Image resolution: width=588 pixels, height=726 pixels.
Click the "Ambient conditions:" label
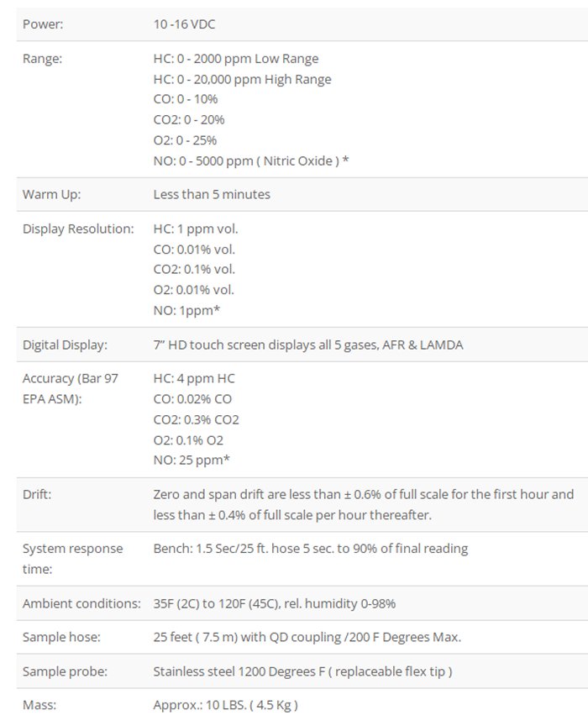tap(81, 603)
